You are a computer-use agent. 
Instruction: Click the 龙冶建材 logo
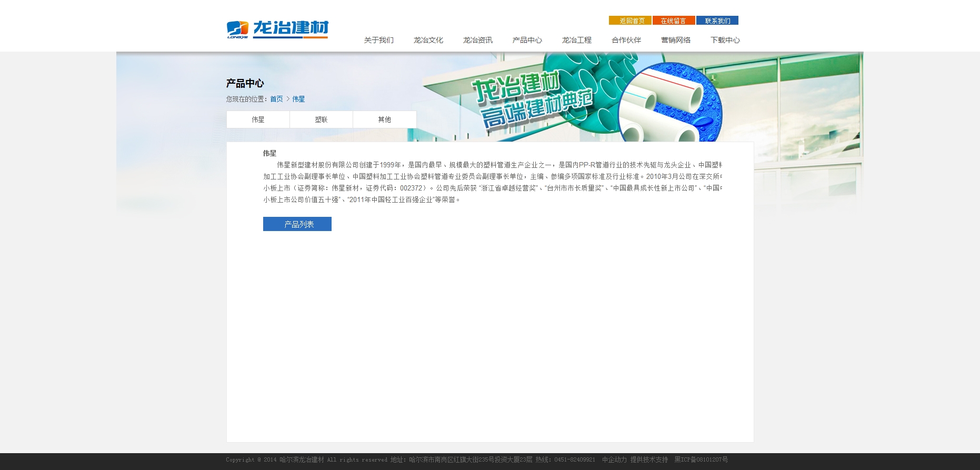tap(277, 29)
